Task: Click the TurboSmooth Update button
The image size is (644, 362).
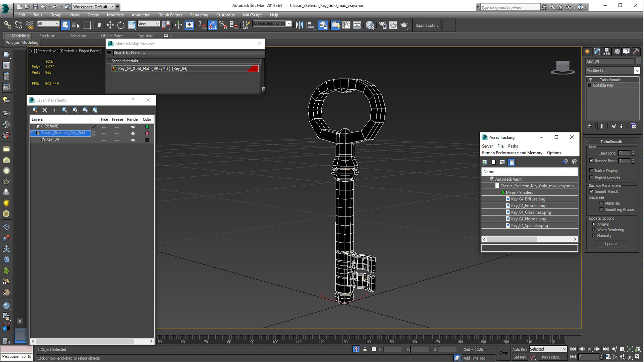Action: tap(610, 244)
